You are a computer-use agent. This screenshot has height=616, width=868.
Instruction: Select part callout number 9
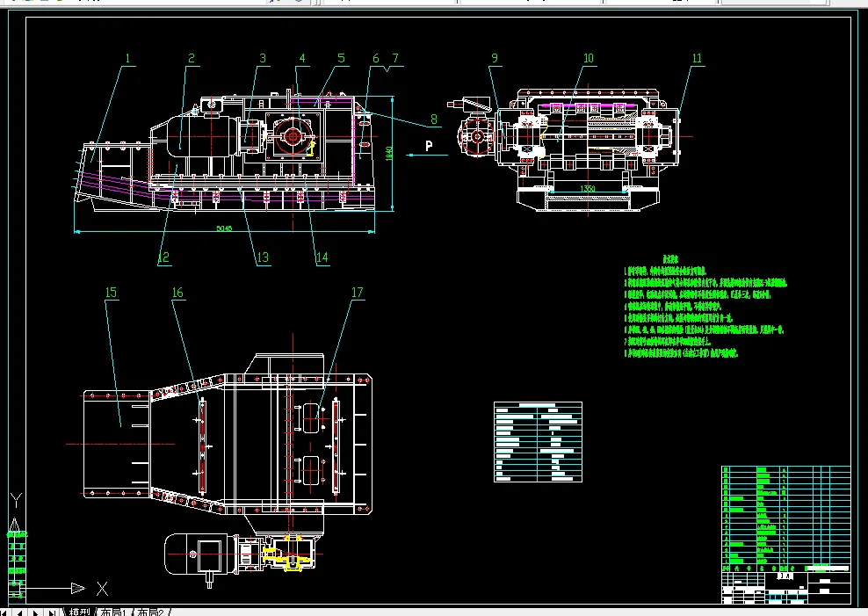point(495,58)
